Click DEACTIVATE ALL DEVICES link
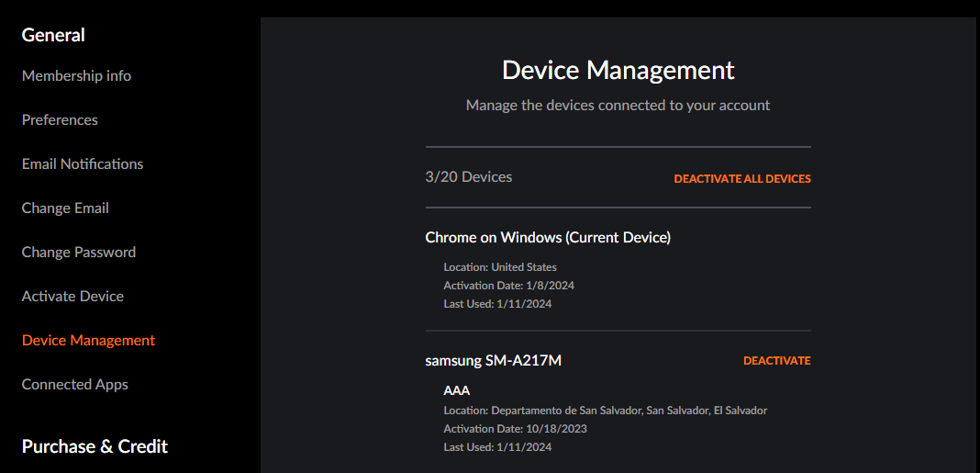980x473 pixels. [x=741, y=179]
